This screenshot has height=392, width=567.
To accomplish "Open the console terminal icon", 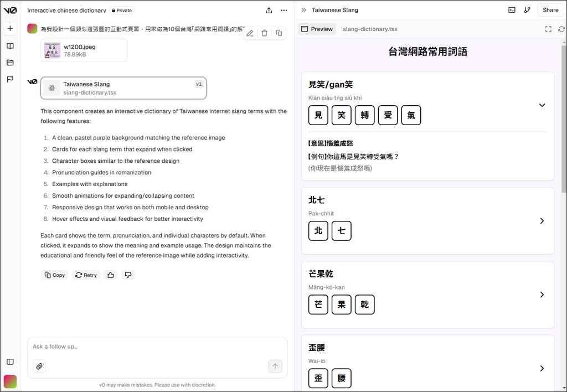I will pyautogui.click(x=512, y=10).
